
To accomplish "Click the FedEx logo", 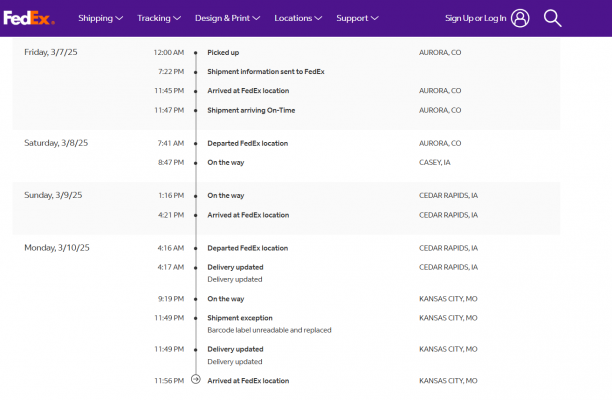I will point(29,18).
